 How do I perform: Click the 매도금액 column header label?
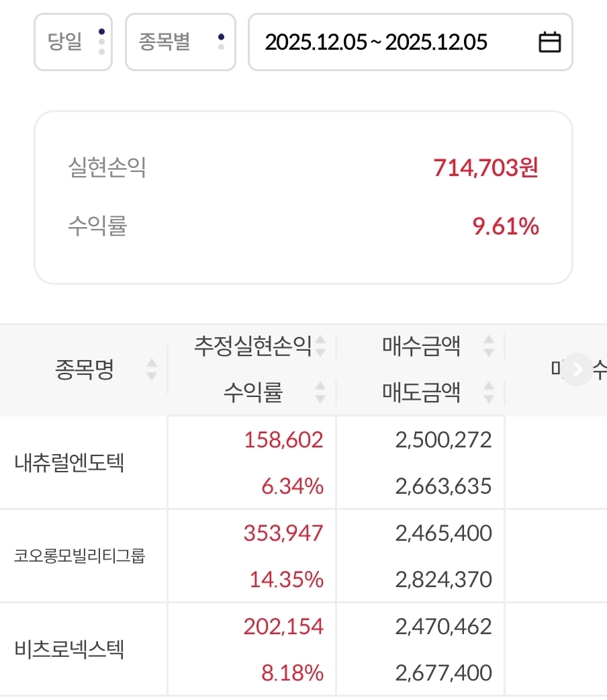(x=421, y=392)
